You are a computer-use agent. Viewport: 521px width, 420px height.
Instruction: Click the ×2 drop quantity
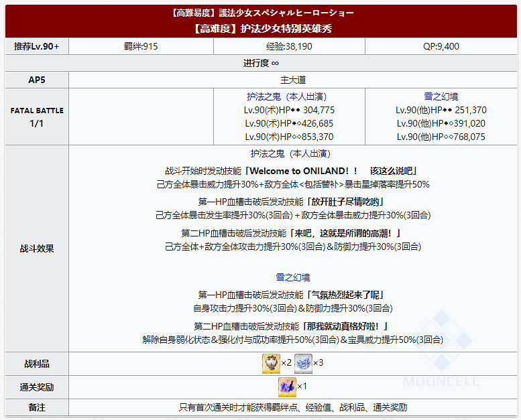[x=286, y=362]
